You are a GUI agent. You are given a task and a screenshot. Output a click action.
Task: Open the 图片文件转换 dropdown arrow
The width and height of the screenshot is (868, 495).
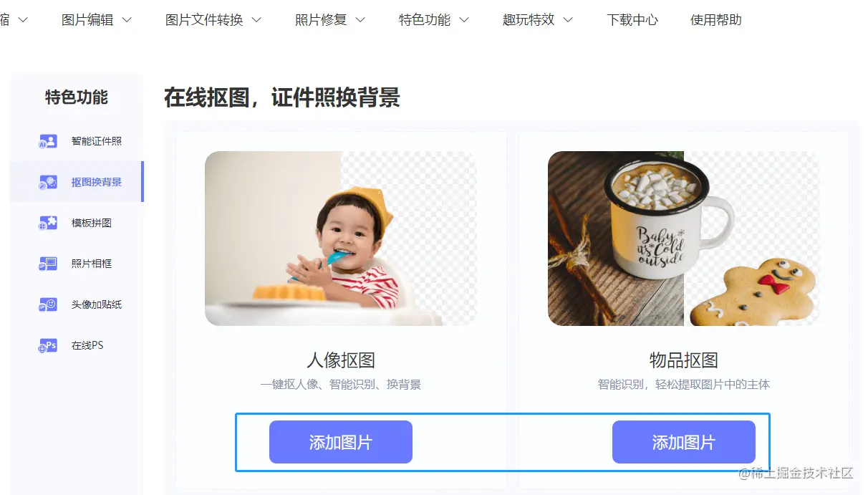256,20
